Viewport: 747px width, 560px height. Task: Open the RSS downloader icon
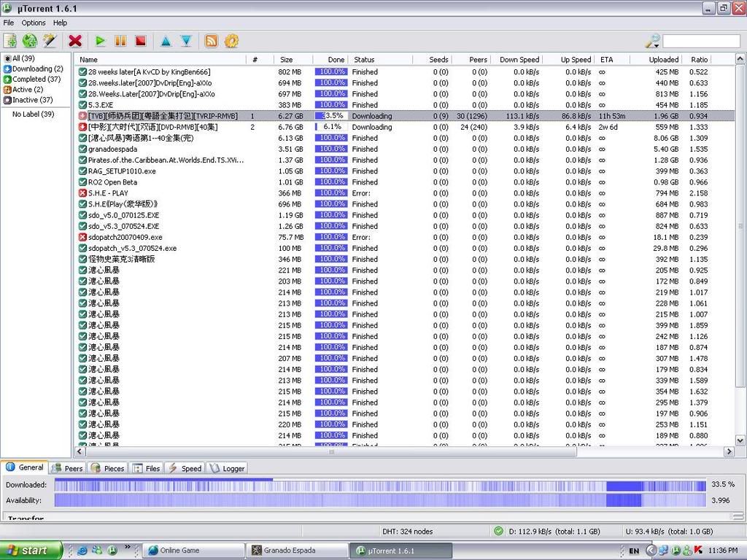pyautogui.click(x=212, y=41)
